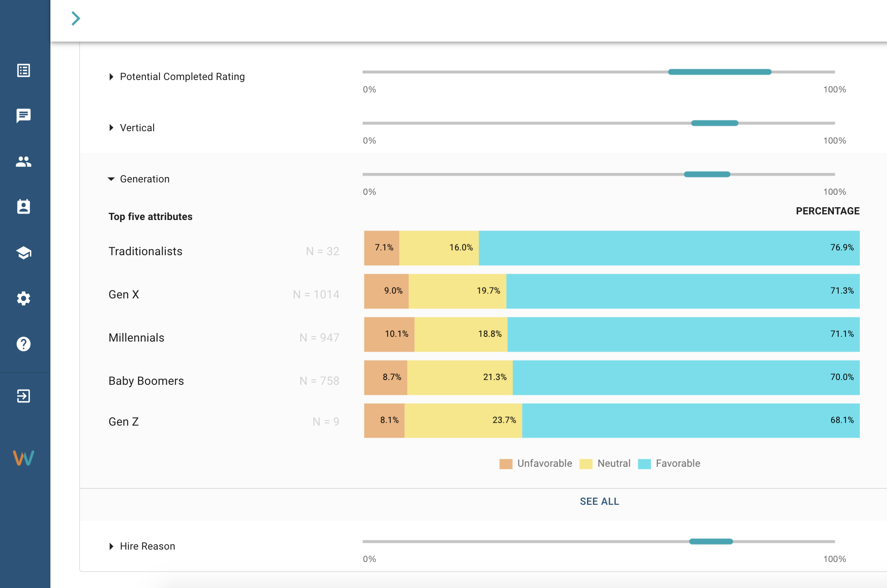
Task: Open the graduation cap learning icon
Action: [24, 252]
